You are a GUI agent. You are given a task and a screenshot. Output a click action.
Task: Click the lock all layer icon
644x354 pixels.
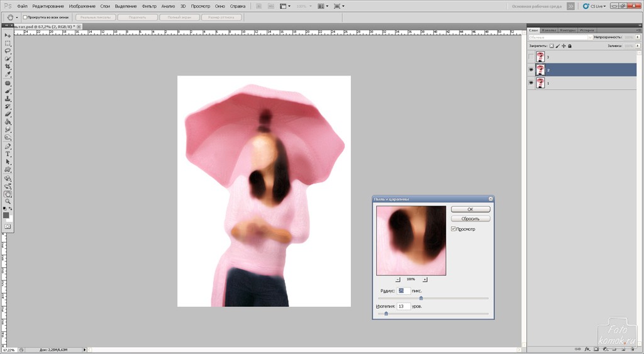tap(570, 46)
